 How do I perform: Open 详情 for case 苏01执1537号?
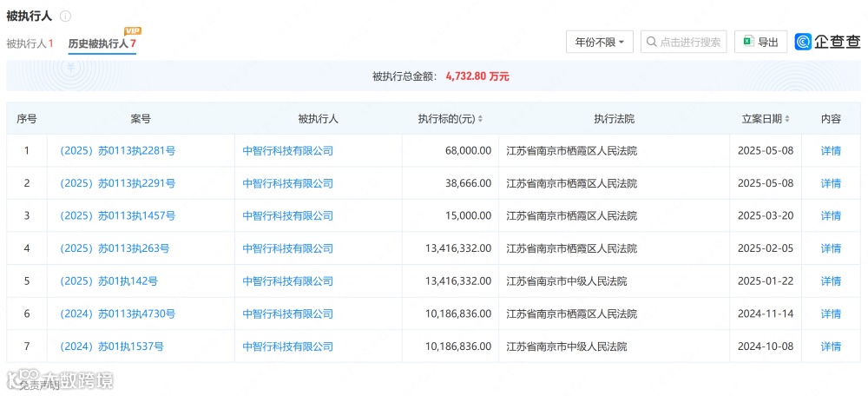click(831, 346)
